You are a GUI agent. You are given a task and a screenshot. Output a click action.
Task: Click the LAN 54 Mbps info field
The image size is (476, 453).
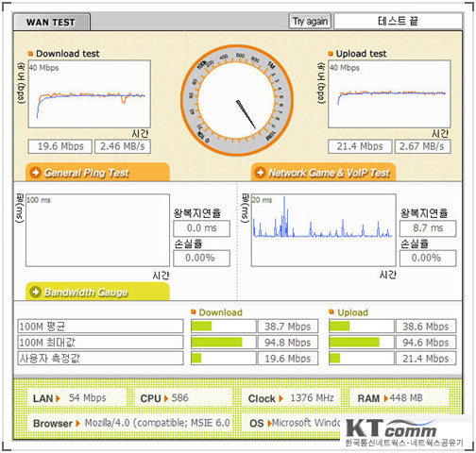pos(76,398)
